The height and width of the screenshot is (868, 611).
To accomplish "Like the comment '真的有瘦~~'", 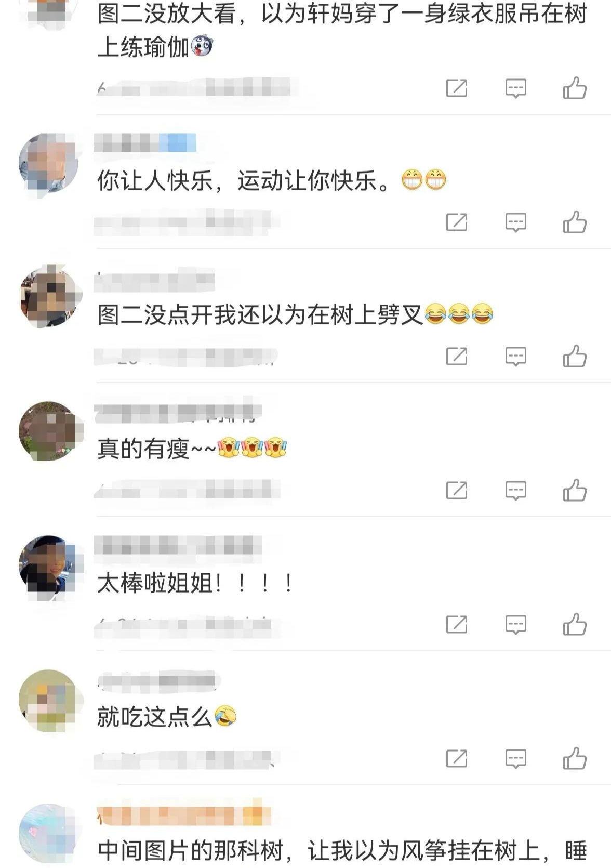I will point(575,490).
